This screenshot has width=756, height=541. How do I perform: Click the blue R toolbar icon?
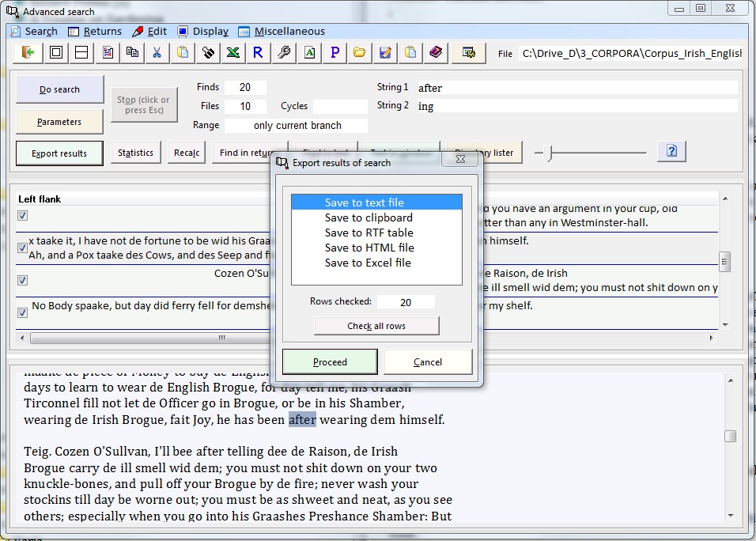[258, 53]
